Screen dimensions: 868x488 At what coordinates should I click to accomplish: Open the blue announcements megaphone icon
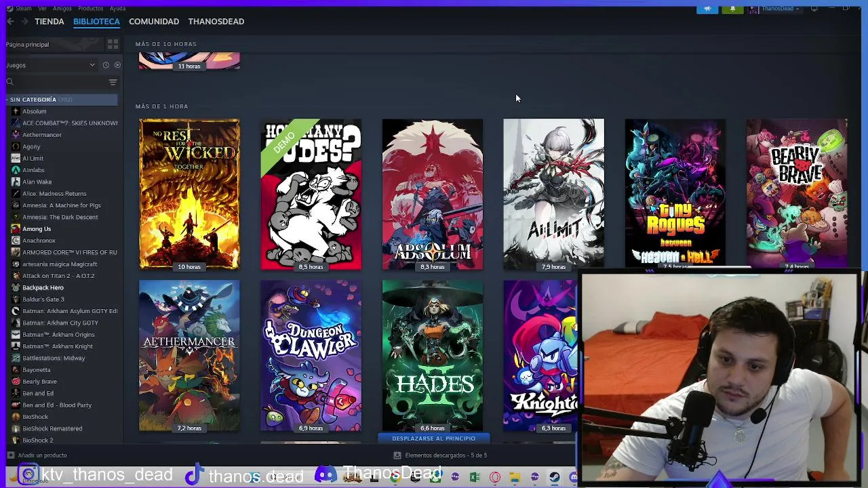(707, 9)
